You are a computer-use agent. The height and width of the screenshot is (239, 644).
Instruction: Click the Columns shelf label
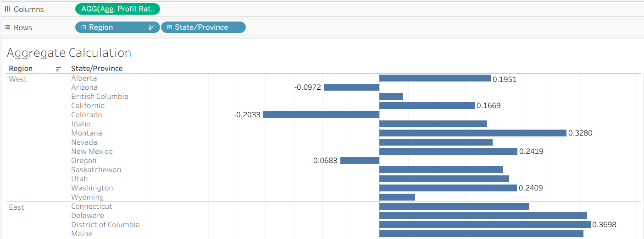pos(28,9)
